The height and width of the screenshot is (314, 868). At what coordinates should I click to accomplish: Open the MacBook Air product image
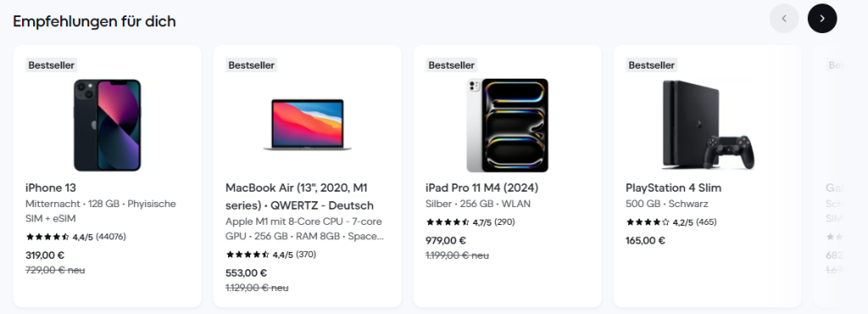click(307, 125)
